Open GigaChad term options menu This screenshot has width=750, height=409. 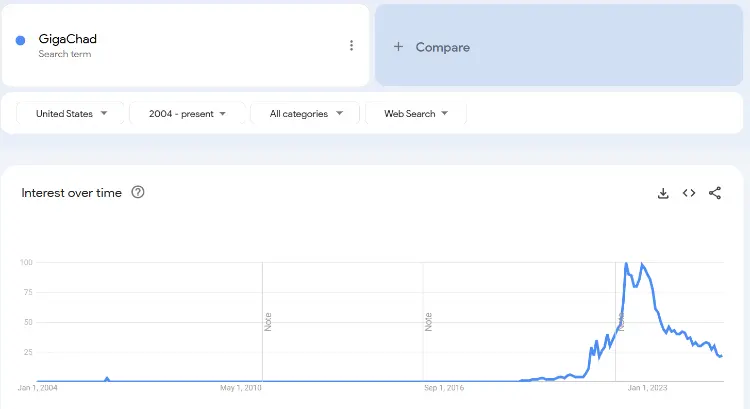click(351, 45)
